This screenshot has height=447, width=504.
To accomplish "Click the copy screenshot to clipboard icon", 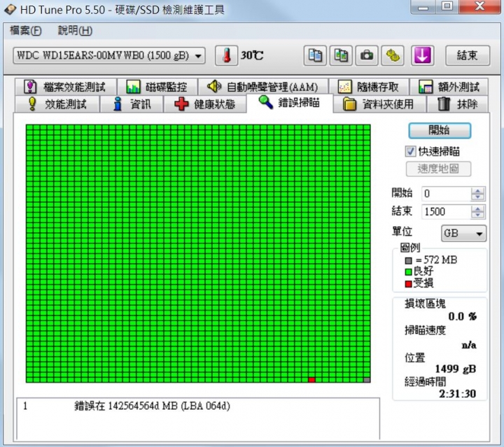I will coord(341,55).
